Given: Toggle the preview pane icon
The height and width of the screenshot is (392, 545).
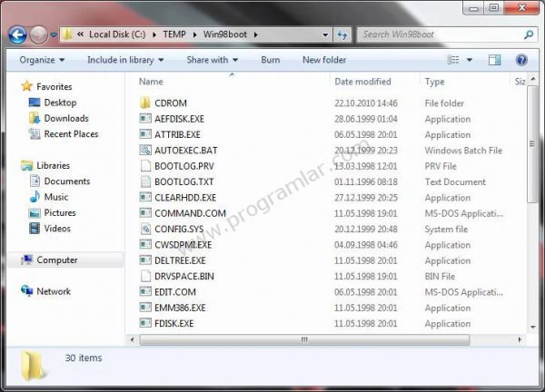Looking at the screenshot, I should point(494,60).
